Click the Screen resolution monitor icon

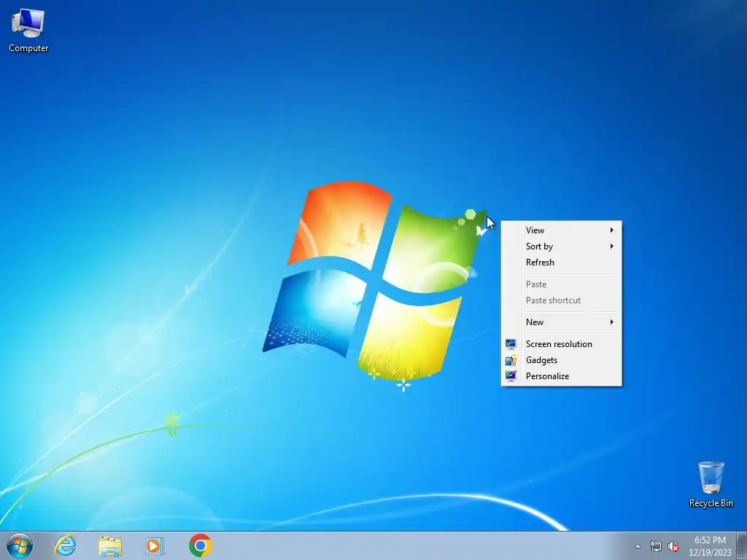(511, 344)
